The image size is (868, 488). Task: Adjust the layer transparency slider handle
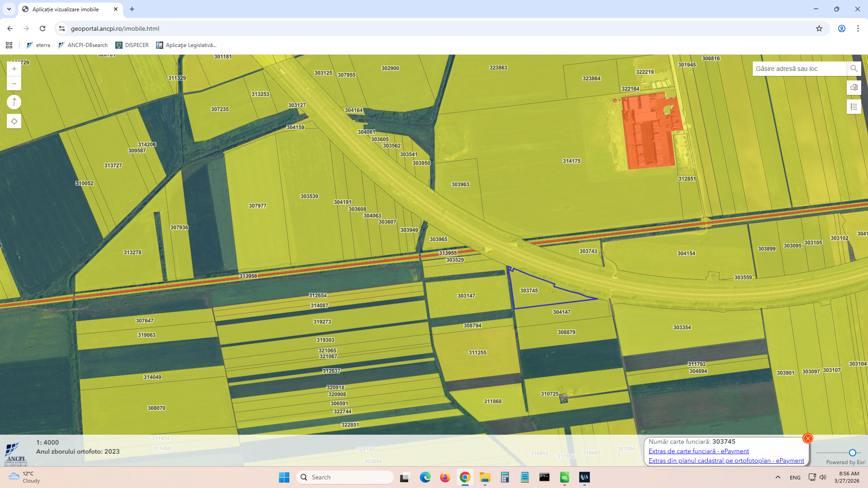tap(852, 453)
